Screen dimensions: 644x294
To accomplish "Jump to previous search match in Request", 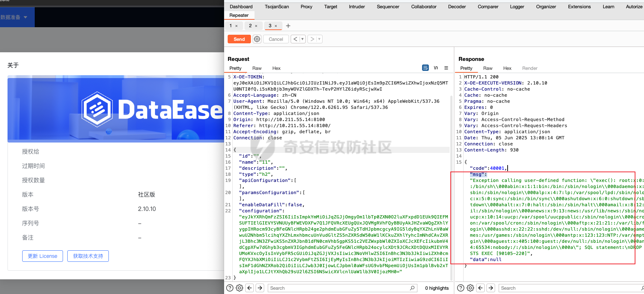I will pos(250,288).
